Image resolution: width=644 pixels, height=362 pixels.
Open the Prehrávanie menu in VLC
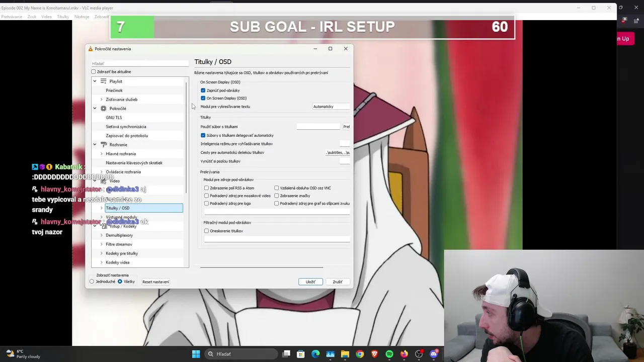coord(12,17)
